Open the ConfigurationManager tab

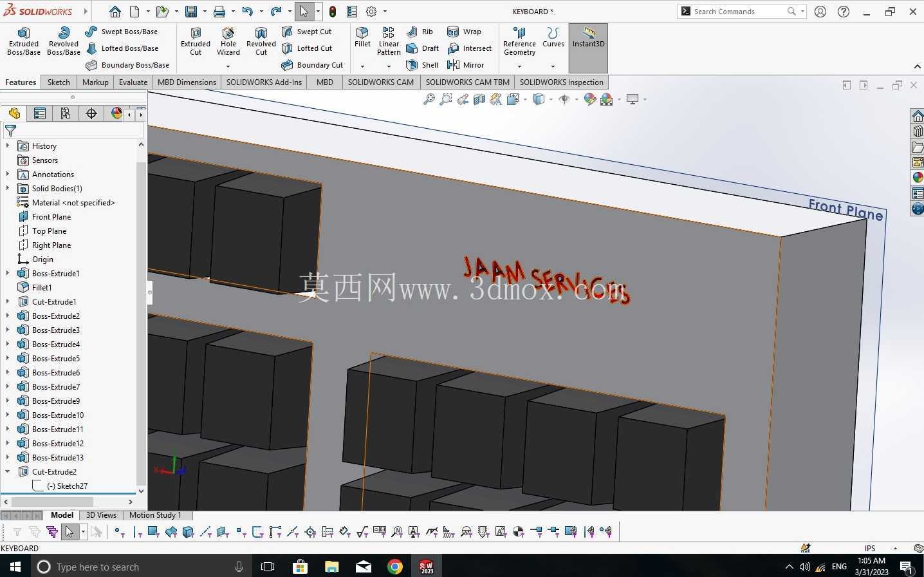[66, 113]
